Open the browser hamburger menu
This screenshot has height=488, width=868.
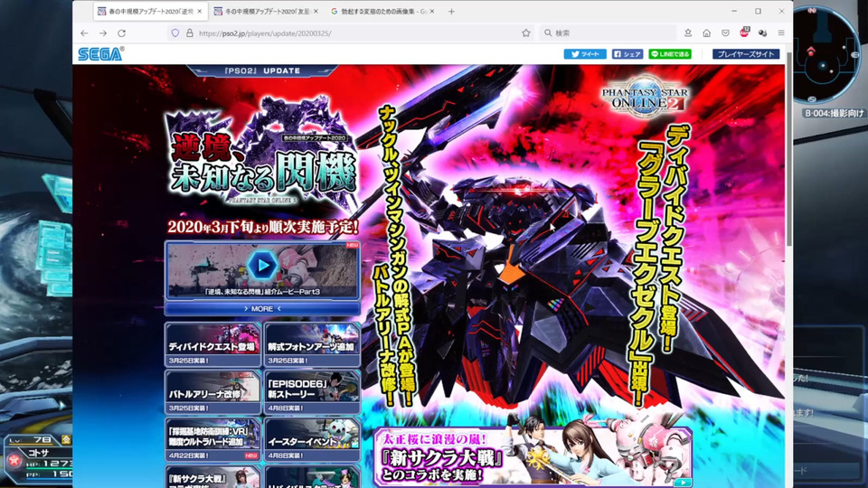[x=781, y=33]
